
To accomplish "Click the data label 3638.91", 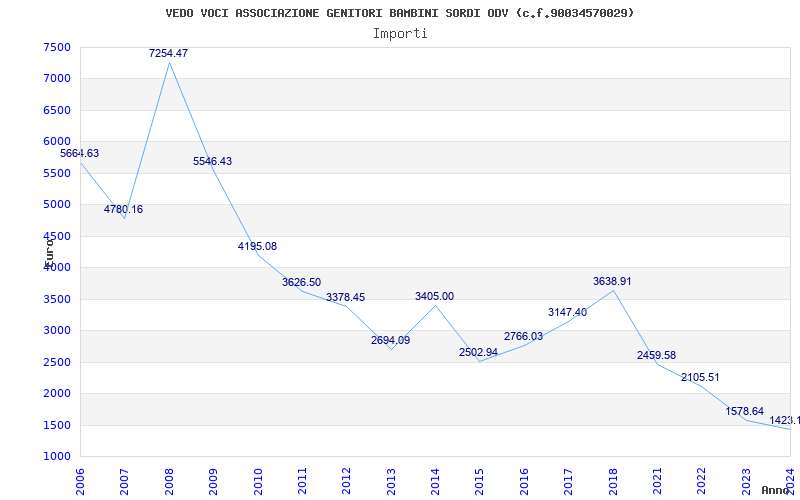I will 612,282.
